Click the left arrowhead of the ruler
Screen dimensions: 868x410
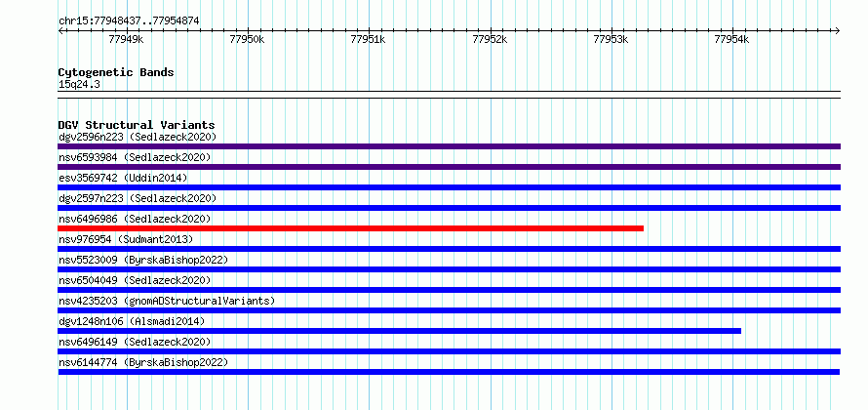point(60,30)
